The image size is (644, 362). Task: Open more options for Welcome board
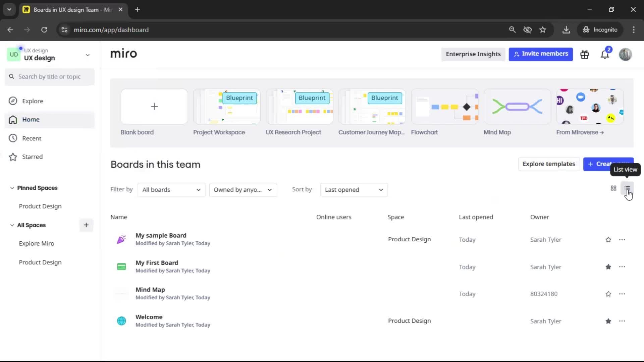pos(622,321)
